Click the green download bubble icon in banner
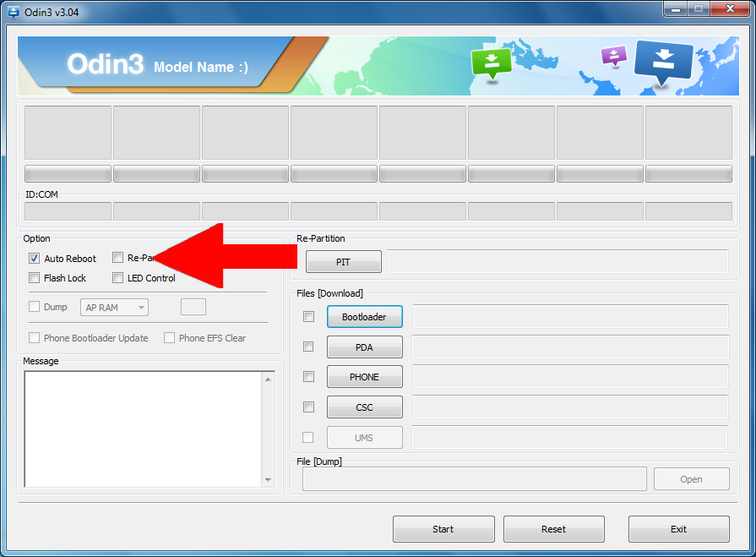This screenshot has width=756, height=557. click(491, 63)
